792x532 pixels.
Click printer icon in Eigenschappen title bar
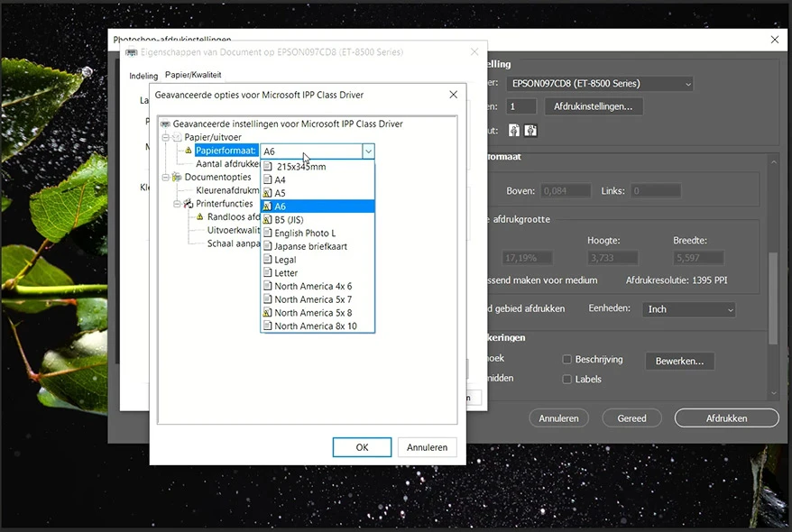pyautogui.click(x=132, y=52)
